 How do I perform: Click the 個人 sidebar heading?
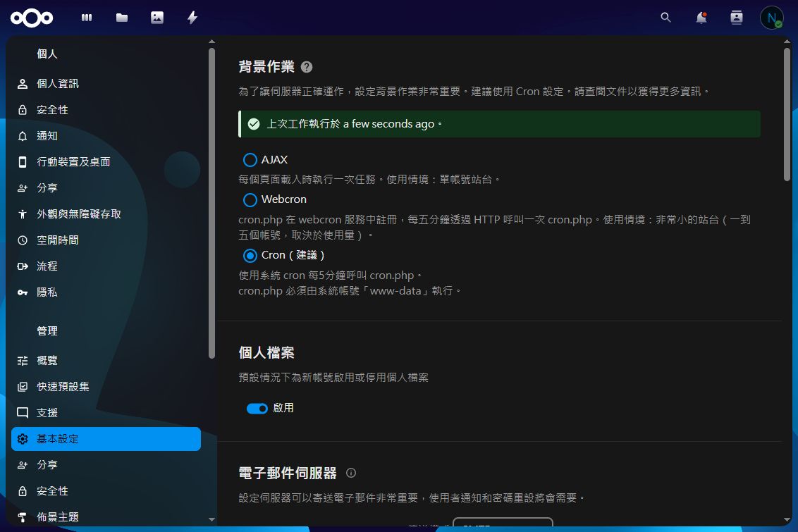coord(47,54)
